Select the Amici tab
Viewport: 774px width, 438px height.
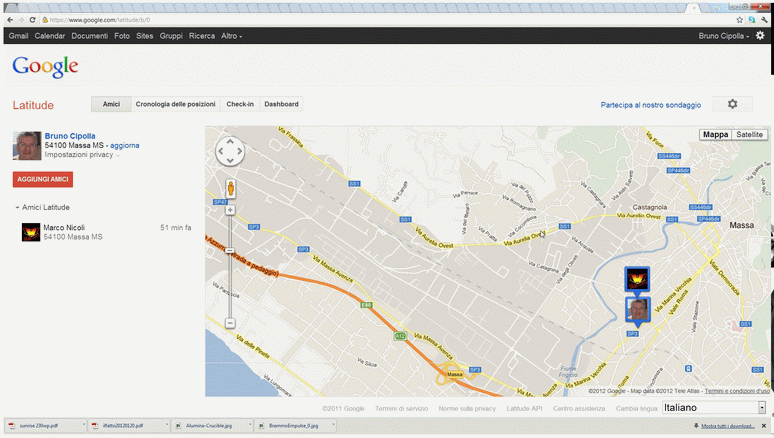click(111, 104)
